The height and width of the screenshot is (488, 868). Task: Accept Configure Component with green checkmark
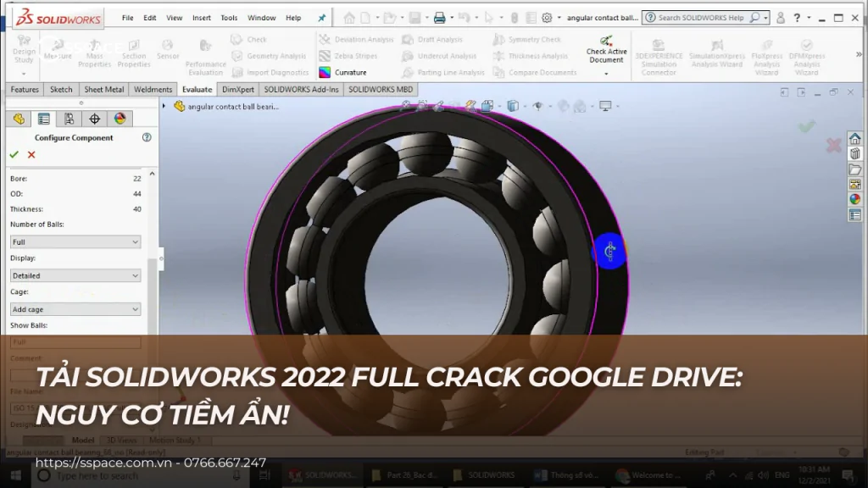click(x=14, y=155)
